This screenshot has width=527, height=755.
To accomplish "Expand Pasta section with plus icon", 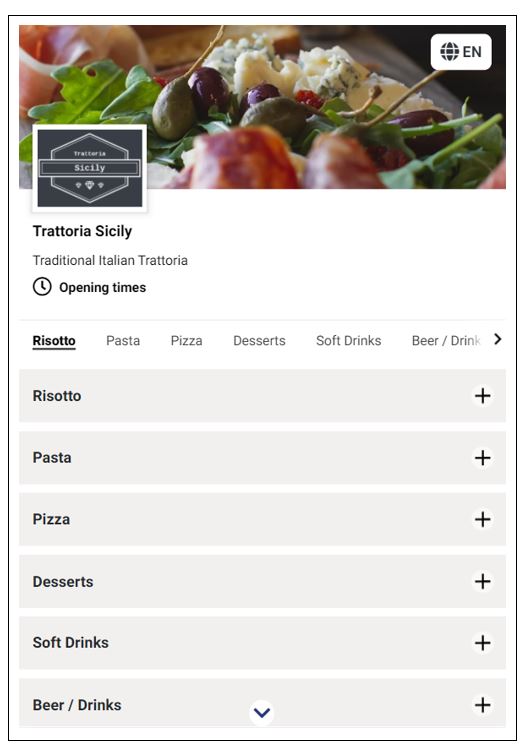I will (482, 457).
